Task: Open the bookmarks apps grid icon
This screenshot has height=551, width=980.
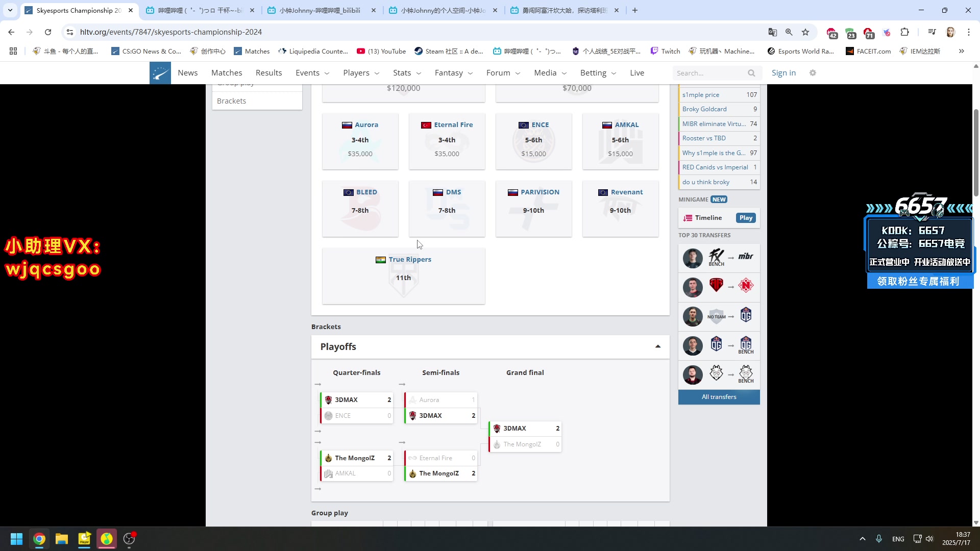Action: point(13,51)
